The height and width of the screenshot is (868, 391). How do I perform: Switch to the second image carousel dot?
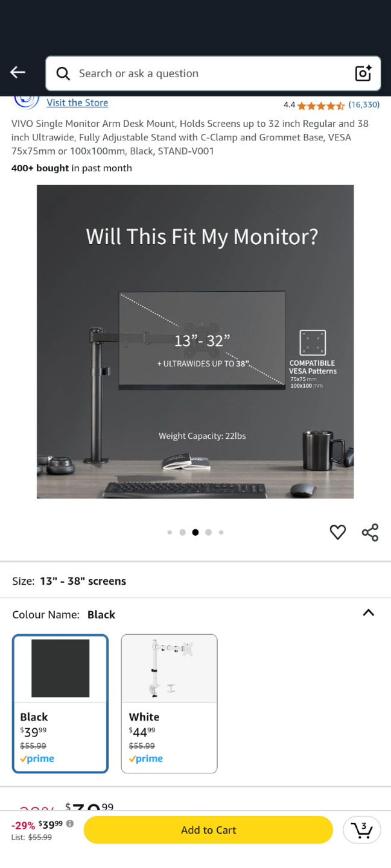coord(182,532)
